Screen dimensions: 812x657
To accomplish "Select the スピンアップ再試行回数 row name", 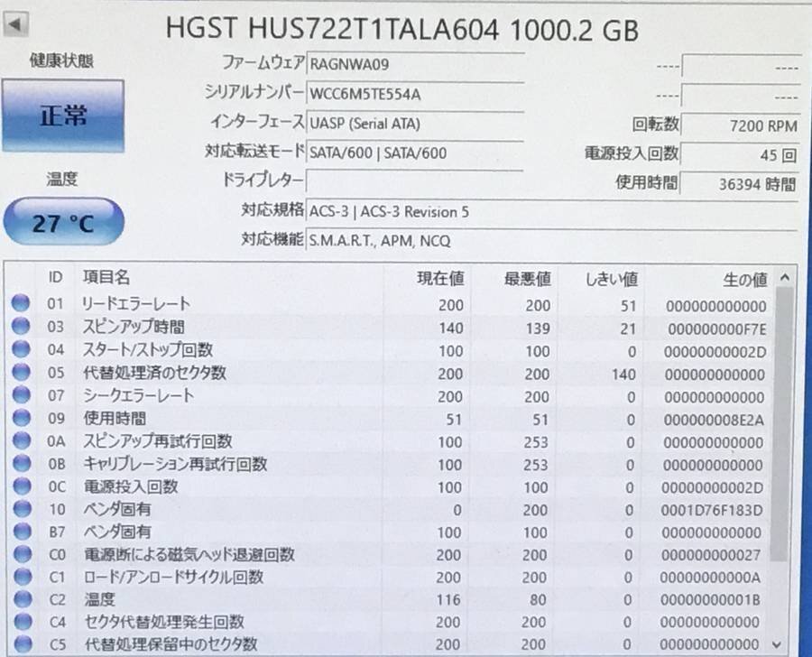I will [158, 441].
